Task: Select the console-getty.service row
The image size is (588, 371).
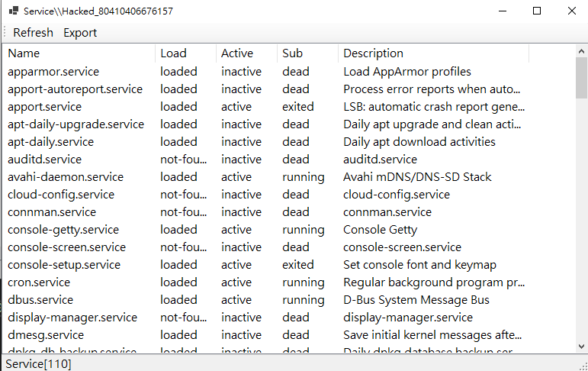Action: pyautogui.click(x=63, y=230)
